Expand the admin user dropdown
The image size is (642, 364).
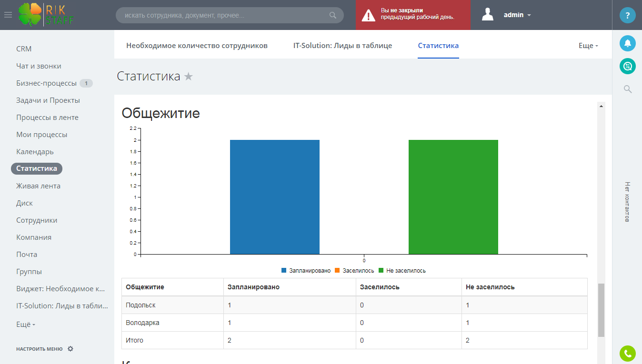[x=517, y=15]
